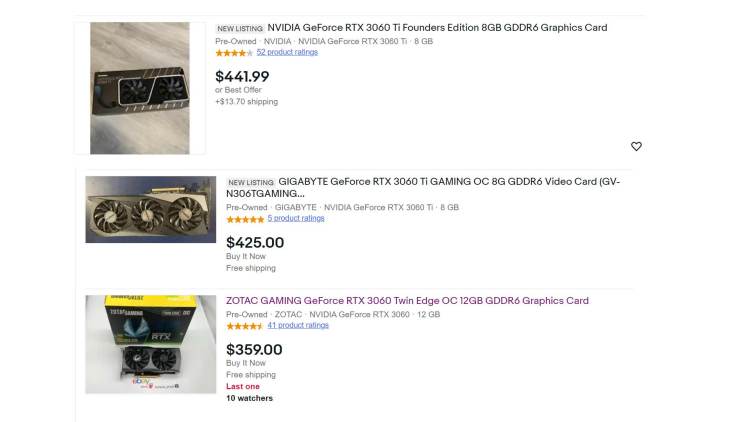750x422 pixels.
Task: Click the $441.99 price
Action: click(x=242, y=76)
